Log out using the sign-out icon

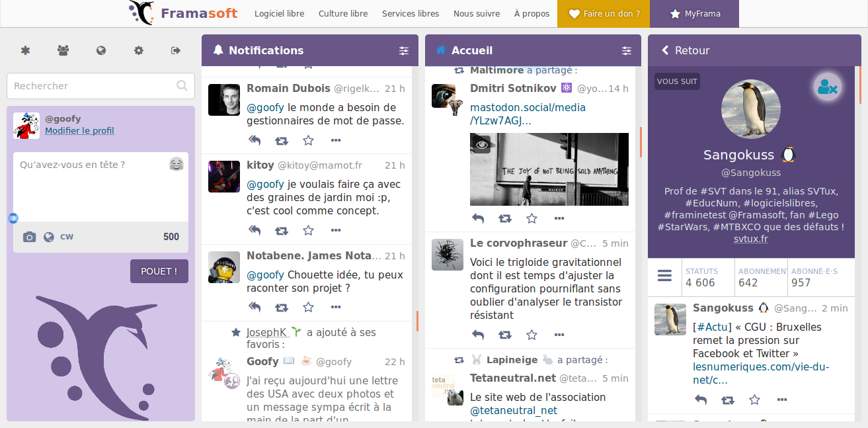coord(176,50)
